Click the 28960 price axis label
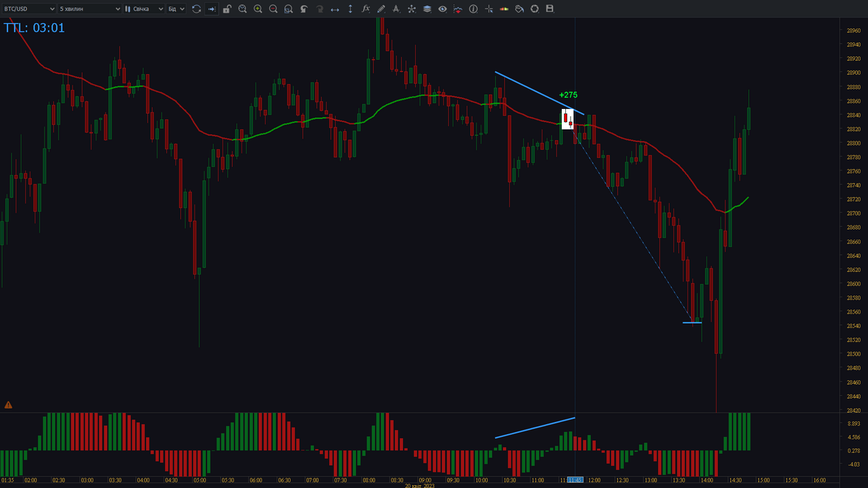Viewport: 868px width, 488px height. (853, 30)
